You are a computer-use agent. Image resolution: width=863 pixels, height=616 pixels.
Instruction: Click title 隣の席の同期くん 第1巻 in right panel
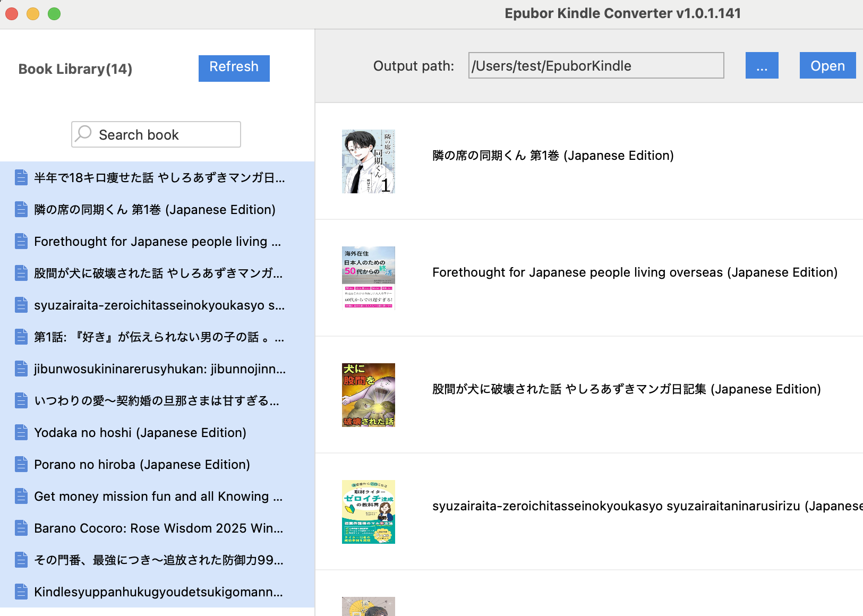tap(553, 156)
